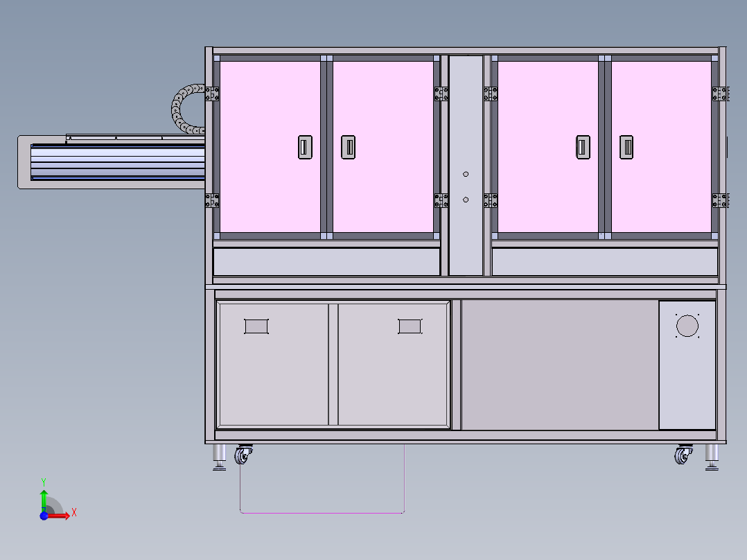Screen dimensions: 747x560
Task: Select the lower hole on the center column
Action: (x=465, y=199)
